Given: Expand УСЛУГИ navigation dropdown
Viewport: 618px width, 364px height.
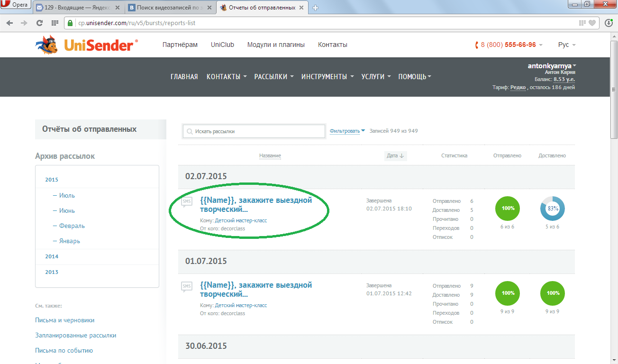Looking at the screenshot, I should point(376,77).
